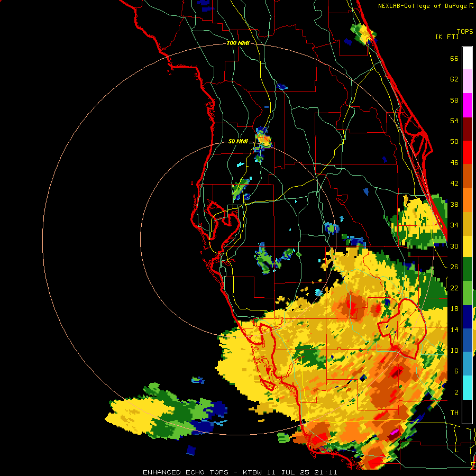The image size is (476, 476).
Task: Pick the yellow legend color swatch
Action: pos(467,246)
